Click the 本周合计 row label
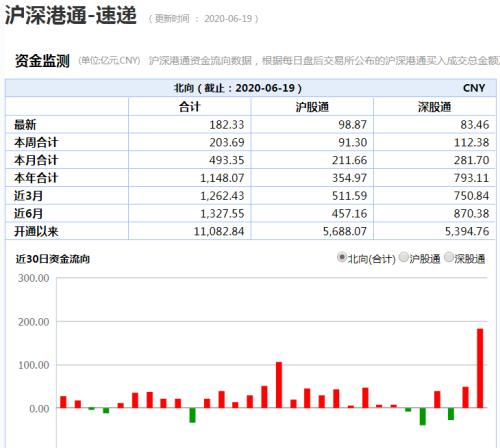The image size is (500, 448). [36, 142]
